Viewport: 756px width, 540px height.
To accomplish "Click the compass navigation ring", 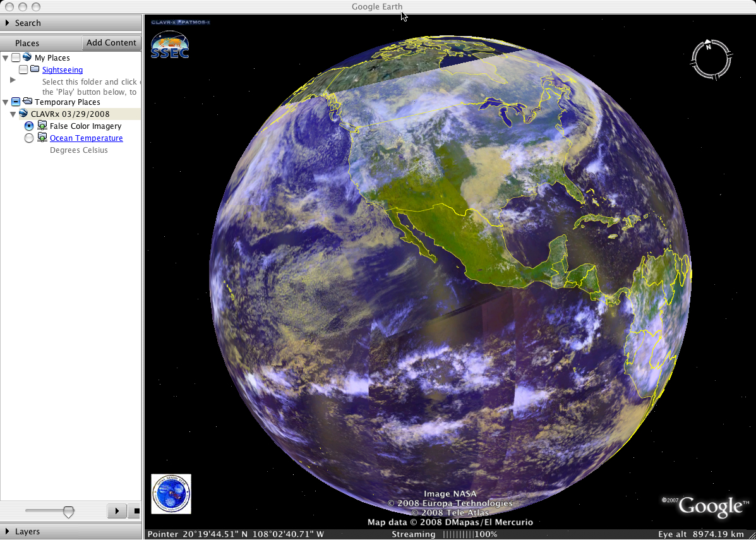I will click(711, 59).
